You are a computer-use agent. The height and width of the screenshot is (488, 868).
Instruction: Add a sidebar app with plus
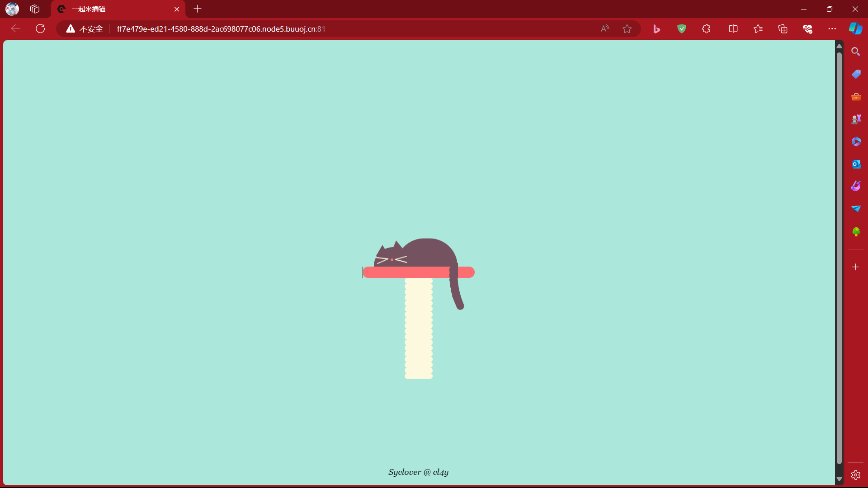(856, 267)
